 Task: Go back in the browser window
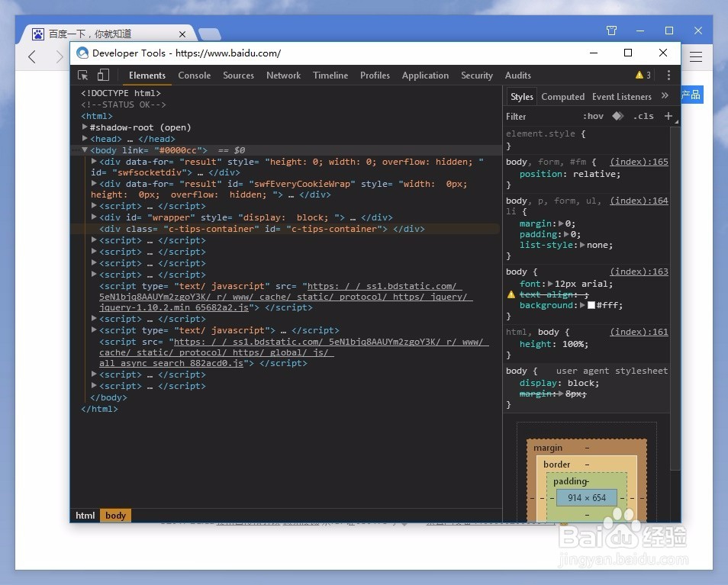[32, 57]
